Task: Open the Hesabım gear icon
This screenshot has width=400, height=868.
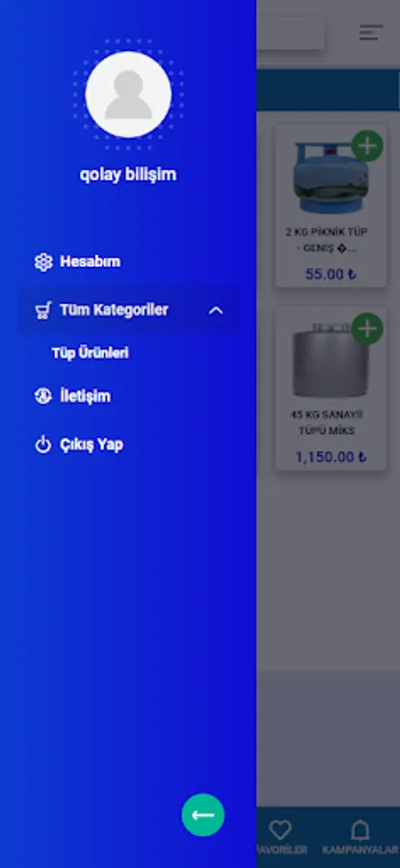Action: (x=43, y=261)
